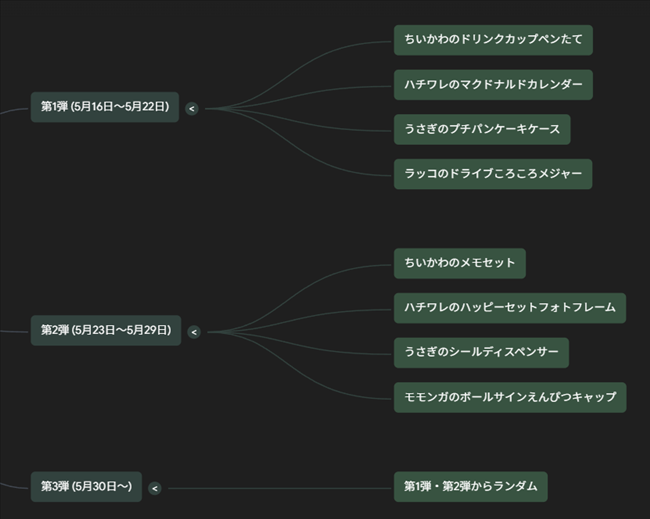Select the 第2弾 (5月23日〜5月29日) node
Image resolution: width=650 pixels, height=519 pixels.
[x=106, y=330]
